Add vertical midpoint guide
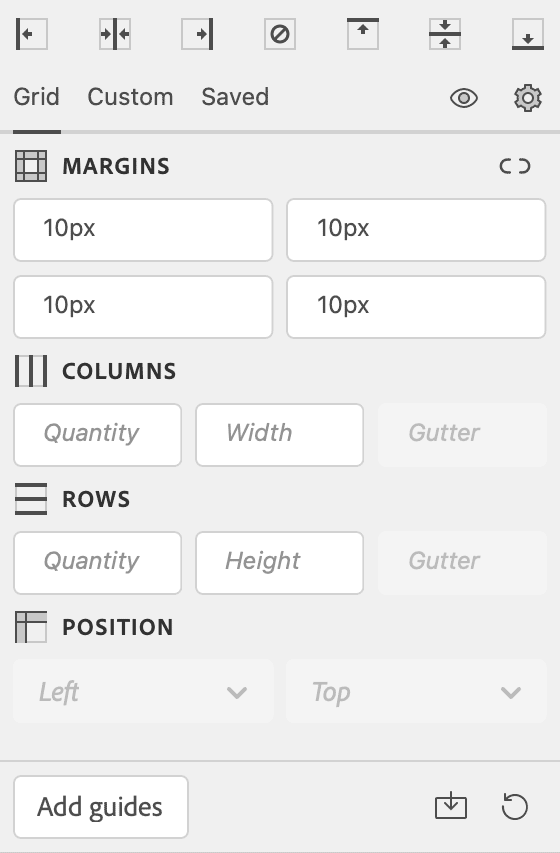The image size is (560, 853). [115, 34]
